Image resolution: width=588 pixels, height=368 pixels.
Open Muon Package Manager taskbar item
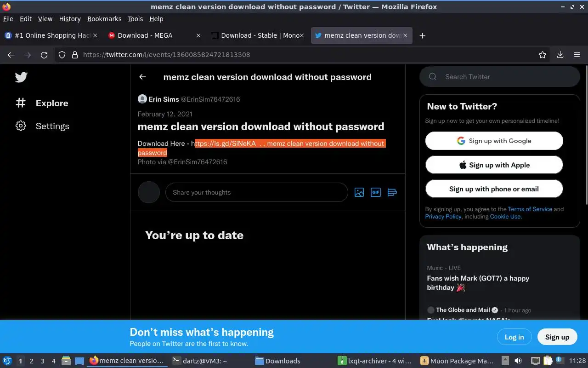tap(458, 361)
